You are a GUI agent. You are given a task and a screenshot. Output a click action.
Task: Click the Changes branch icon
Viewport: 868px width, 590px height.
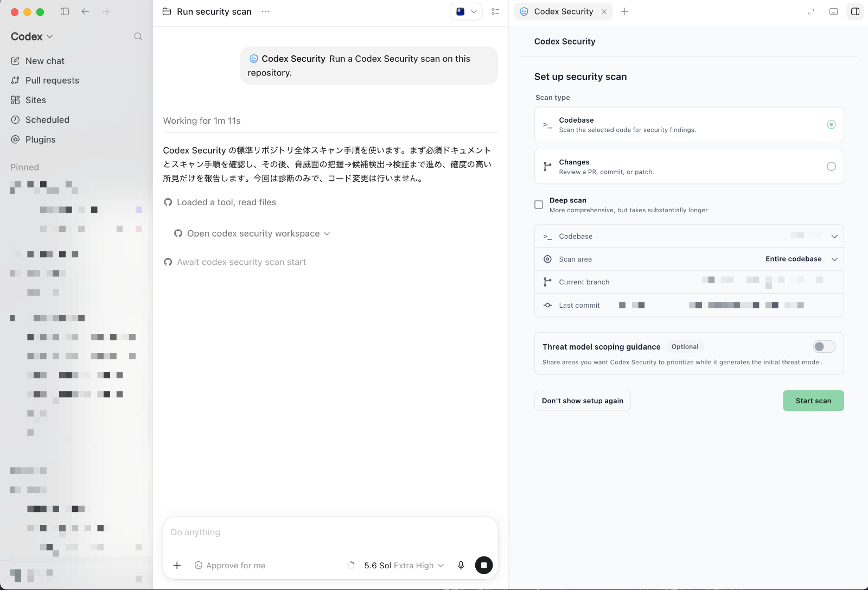[x=547, y=167]
